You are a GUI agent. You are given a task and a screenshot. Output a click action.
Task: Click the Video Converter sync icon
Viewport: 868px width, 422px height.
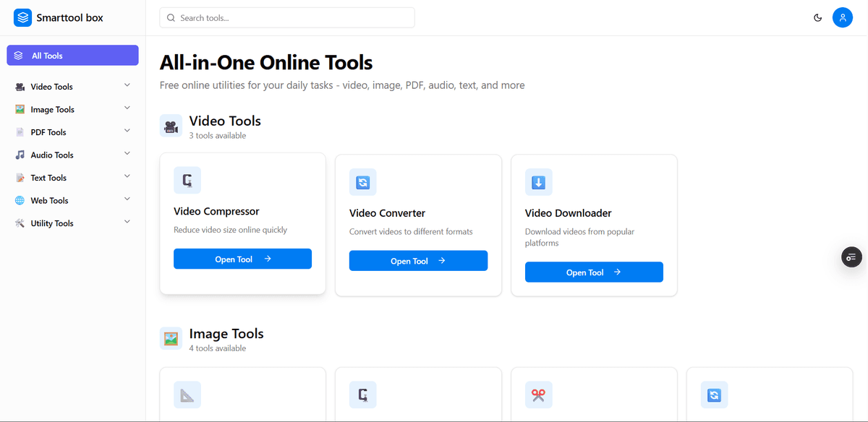point(362,182)
